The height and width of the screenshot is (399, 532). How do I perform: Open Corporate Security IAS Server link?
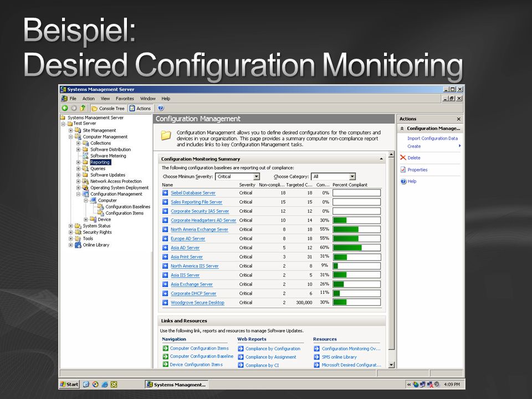pos(200,211)
